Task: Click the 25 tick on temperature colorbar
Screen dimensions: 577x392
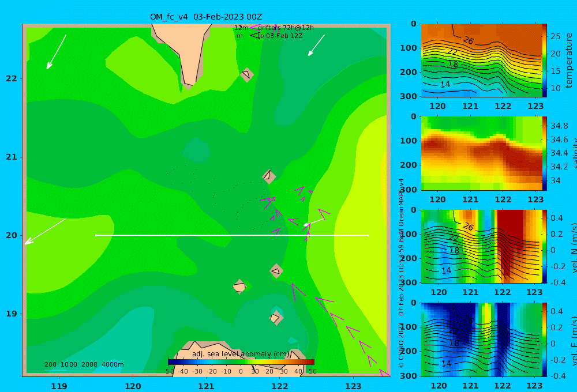Action: click(x=556, y=36)
